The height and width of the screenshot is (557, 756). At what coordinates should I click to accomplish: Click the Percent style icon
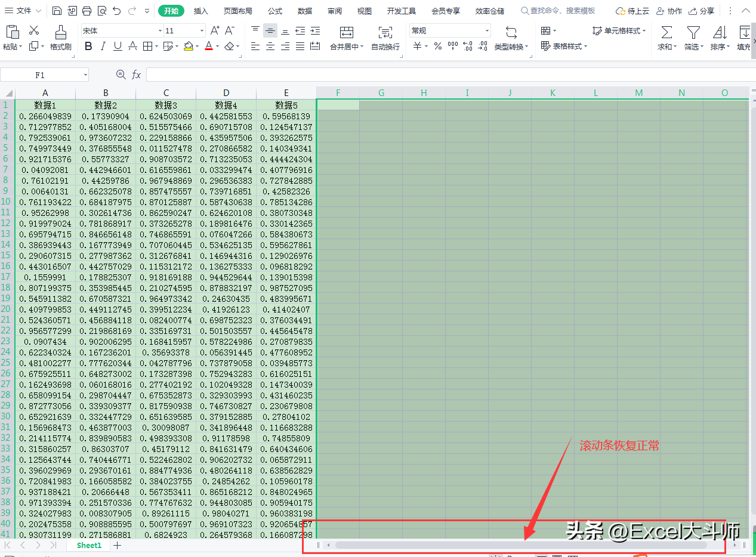click(x=437, y=46)
